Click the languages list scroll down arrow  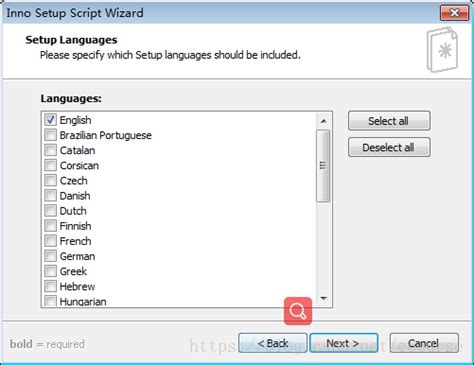point(323,298)
